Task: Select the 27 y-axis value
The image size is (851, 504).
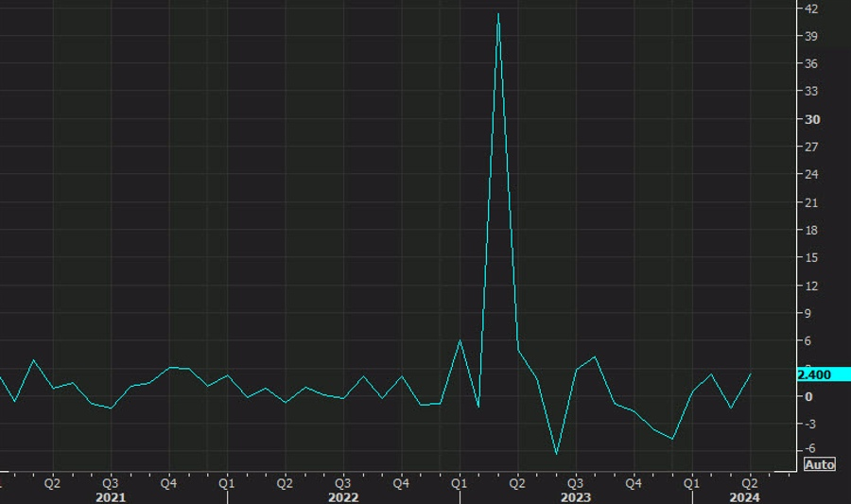Action: point(811,147)
